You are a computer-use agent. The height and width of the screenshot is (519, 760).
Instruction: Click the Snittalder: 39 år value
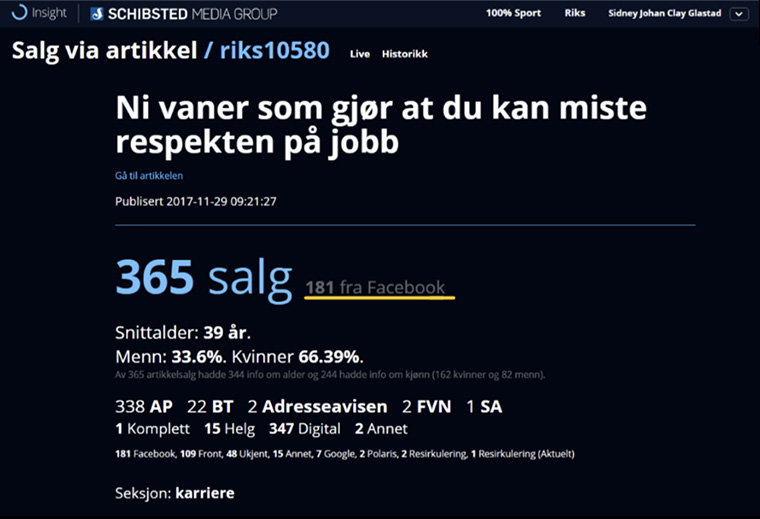tap(183, 333)
